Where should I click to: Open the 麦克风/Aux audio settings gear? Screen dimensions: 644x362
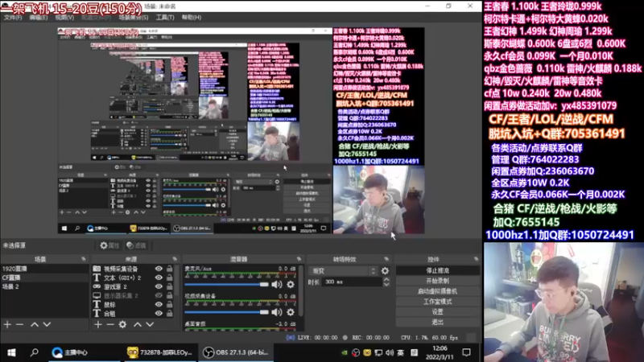click(291, 285)
